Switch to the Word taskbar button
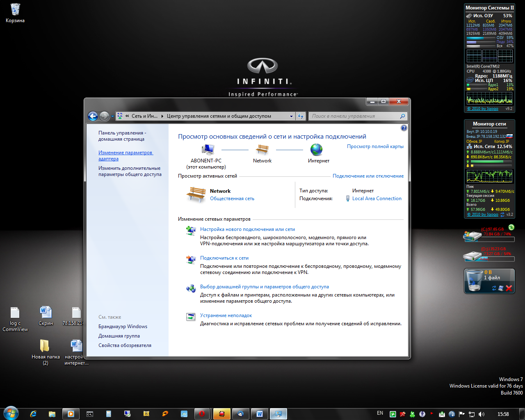The height and width of the screenshot is (420, 525). [259, 414]
